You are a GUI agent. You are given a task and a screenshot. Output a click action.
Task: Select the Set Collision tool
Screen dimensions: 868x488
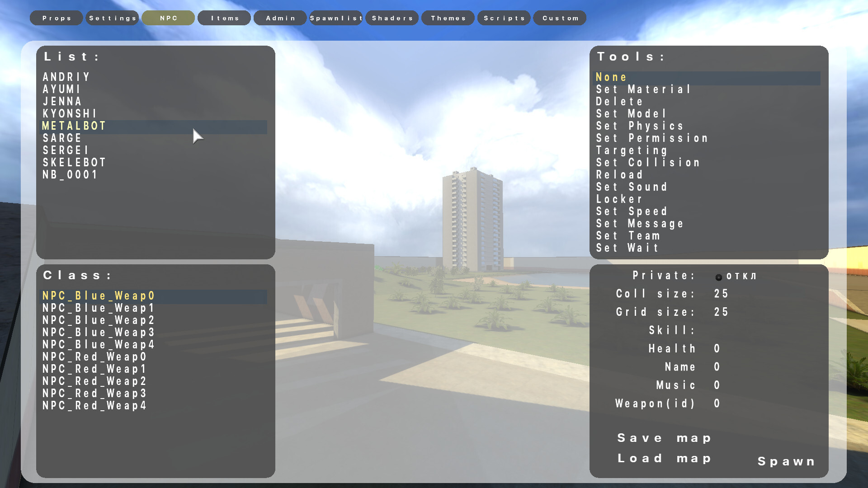pos(648,163)
